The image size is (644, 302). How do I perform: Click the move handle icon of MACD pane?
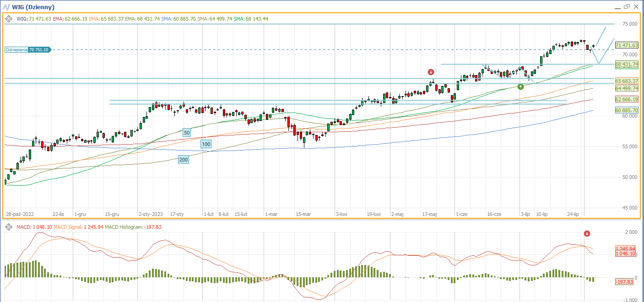[x=9, y=227]
